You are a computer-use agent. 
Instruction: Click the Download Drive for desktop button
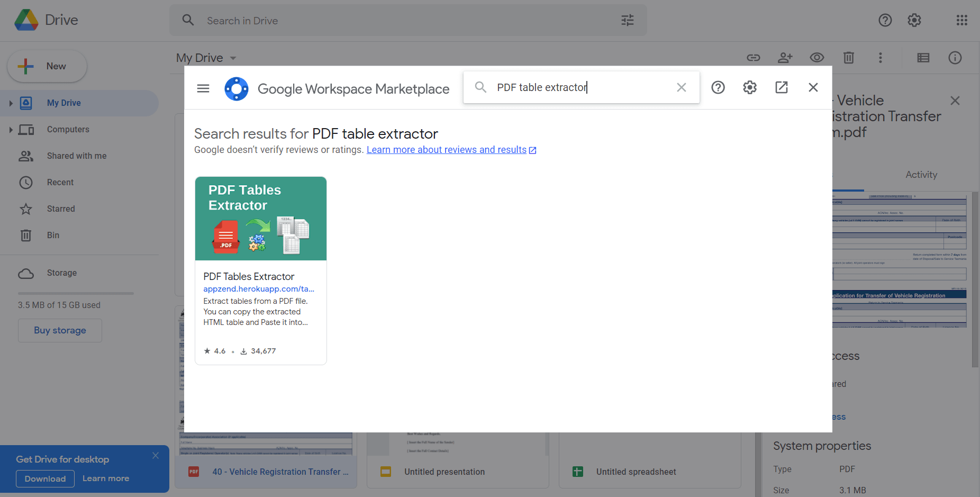[x=45, y=478]
